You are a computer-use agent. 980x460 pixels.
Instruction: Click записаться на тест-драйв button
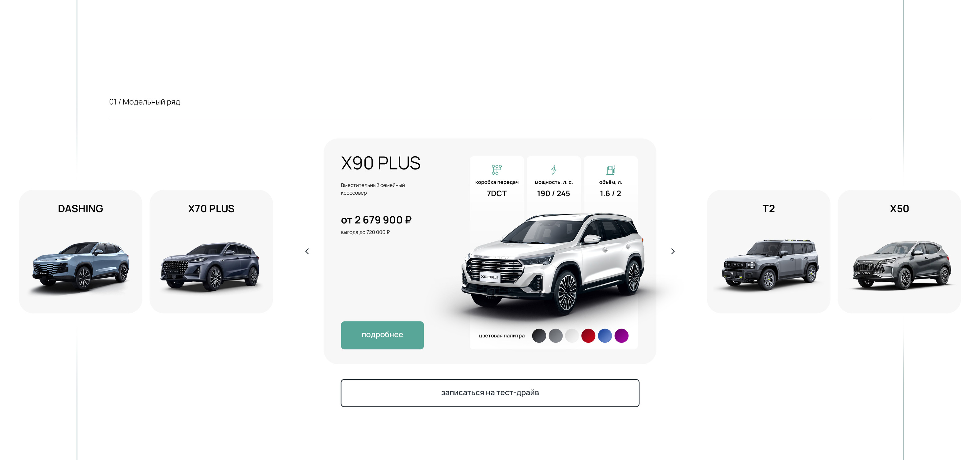pos(490,393)
